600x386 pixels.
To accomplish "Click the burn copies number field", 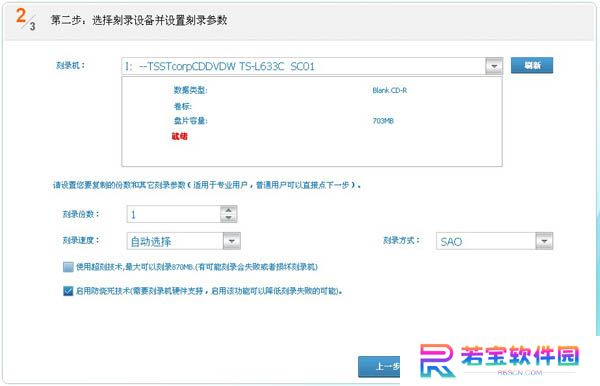I will [x=174, y=214].
